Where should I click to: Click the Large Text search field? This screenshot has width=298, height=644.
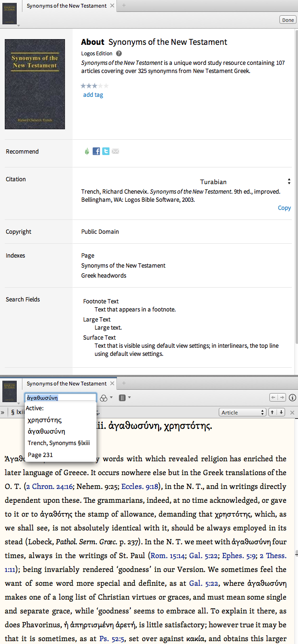click(x=96, y=320)
